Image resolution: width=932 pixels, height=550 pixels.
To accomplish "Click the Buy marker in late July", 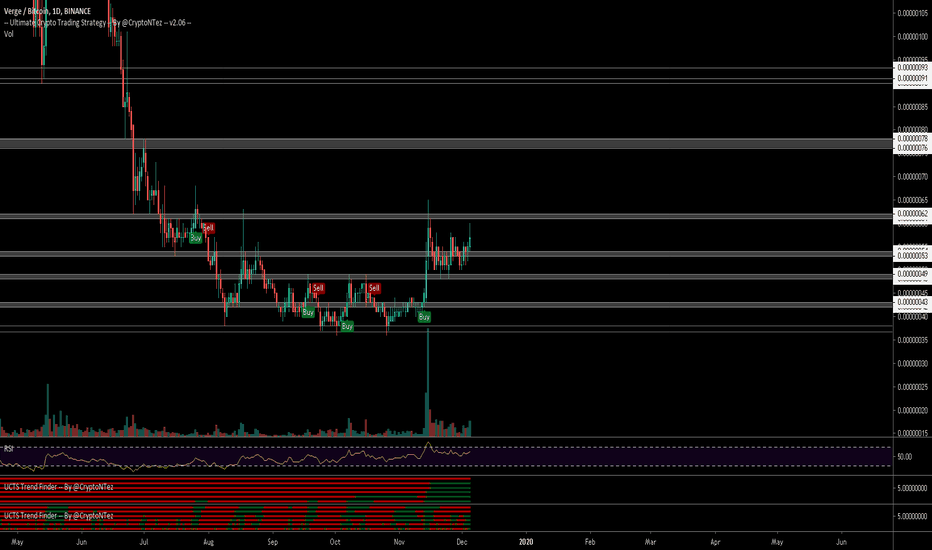I will [x=196, y=238].
